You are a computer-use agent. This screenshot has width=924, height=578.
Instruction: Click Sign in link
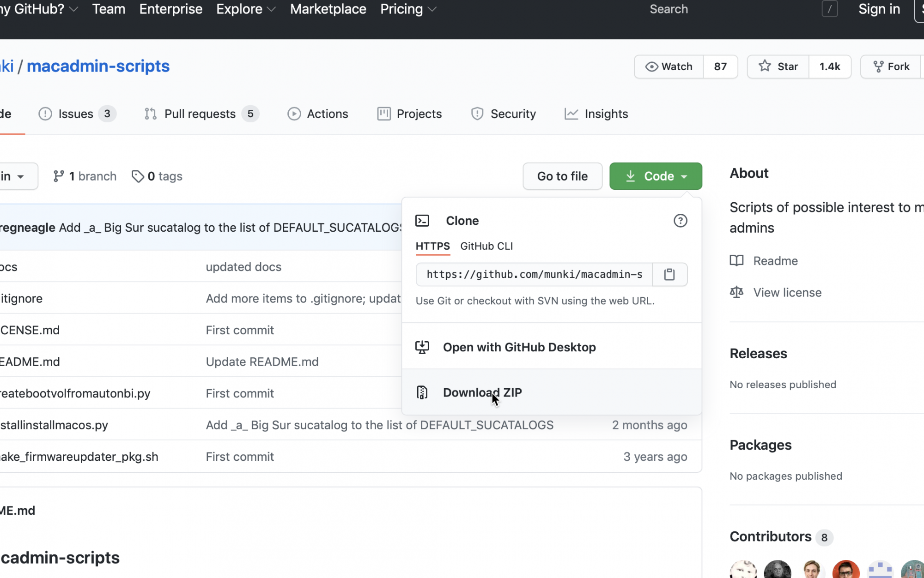click(879, 9)
